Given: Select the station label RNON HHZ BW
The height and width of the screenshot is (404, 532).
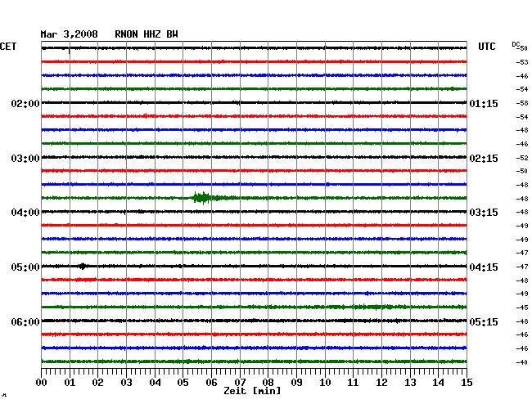Looking at the screenshot, I should 147,34.
